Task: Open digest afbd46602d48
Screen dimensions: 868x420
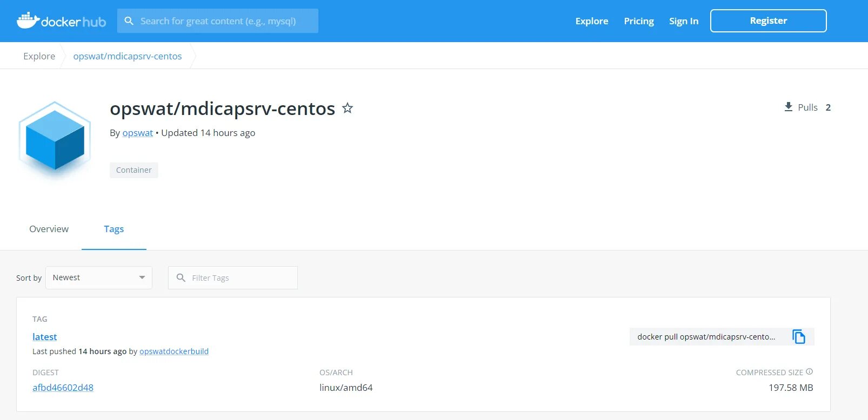Action: (x=63, y=388)
